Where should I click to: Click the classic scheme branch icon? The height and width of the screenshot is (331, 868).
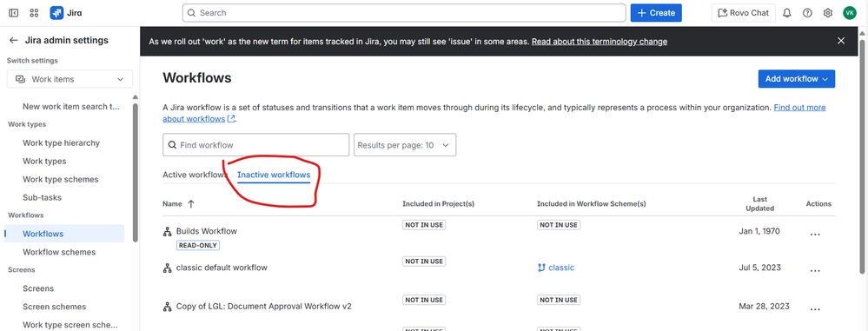coord(541,268)
